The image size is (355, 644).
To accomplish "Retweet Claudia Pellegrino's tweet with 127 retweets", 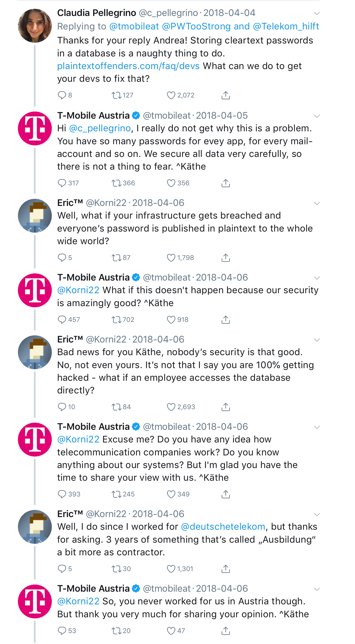I will [x=116, y=95].
